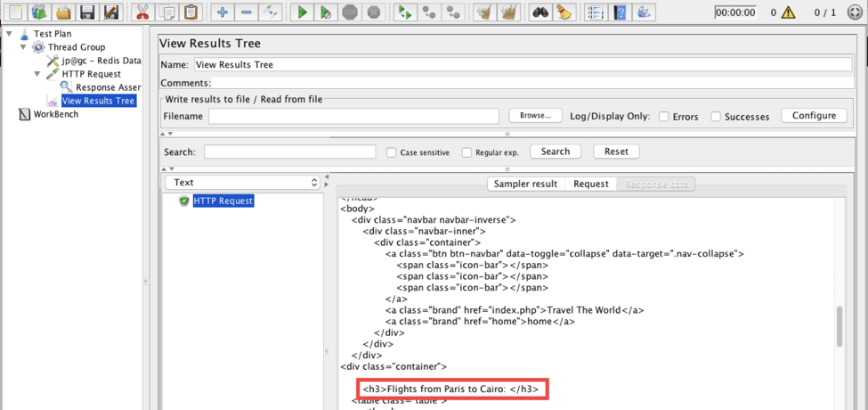
Task: Enable the Regular exp. checkbox
Action: click(x=466, y=152)
